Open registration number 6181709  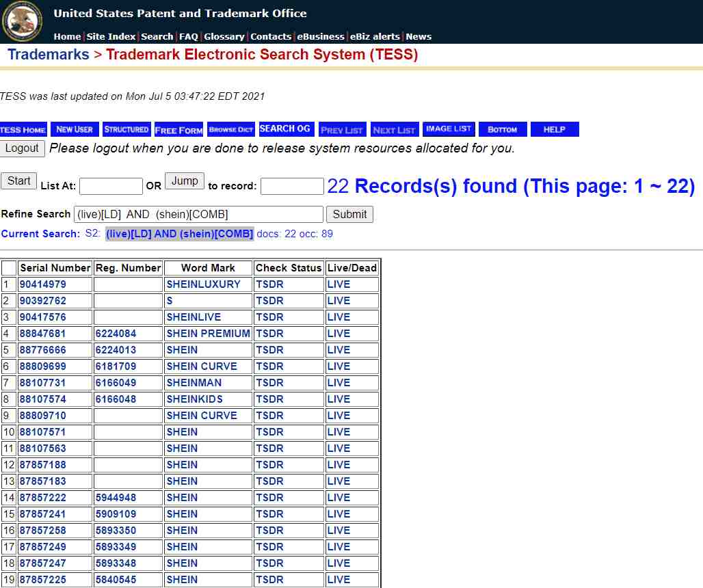pyautogui.click(x=116, y=366)
